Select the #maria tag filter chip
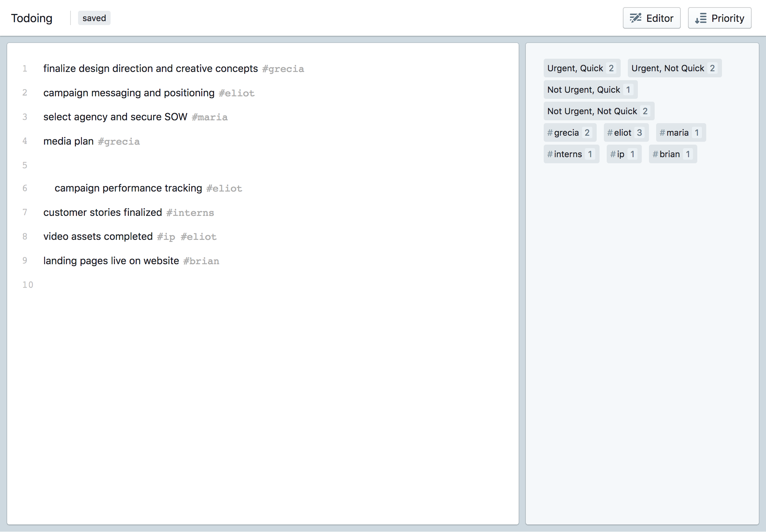This screenshot has height=532, width=766. [681, 132]
